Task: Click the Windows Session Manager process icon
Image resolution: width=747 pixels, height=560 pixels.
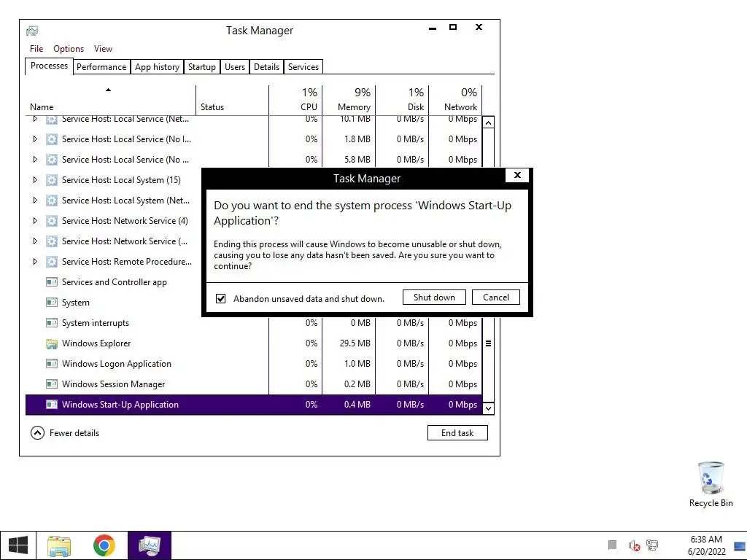Action: tap(52, 384)
